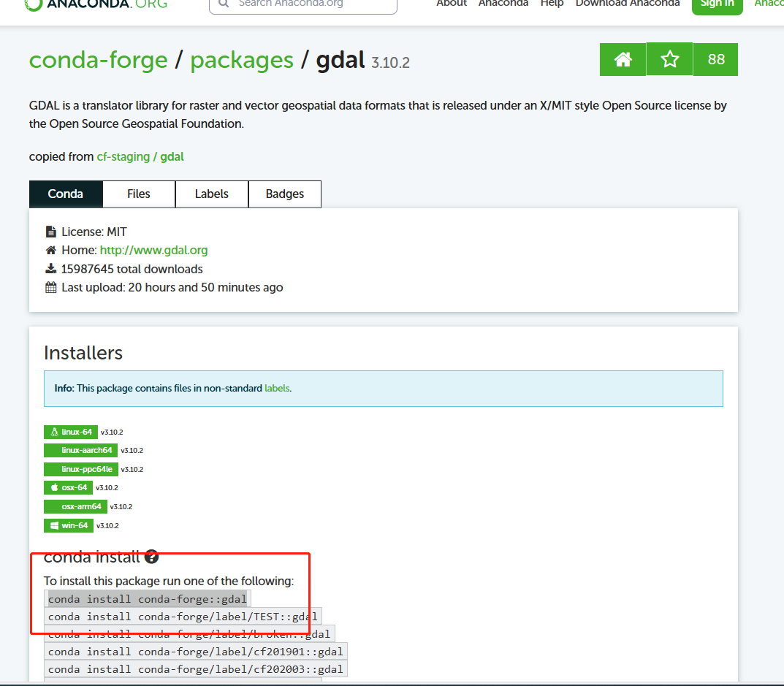Go to packages breadcrumb
This screenshot has width=784, height=686.
pyautogui.click(x=242, y=61)
